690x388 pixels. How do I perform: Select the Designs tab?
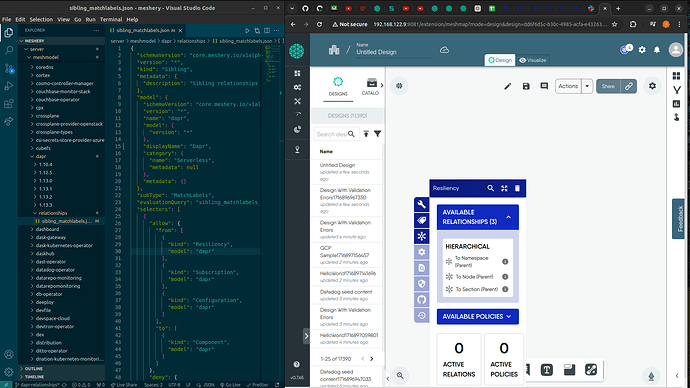tap(338, 87)
